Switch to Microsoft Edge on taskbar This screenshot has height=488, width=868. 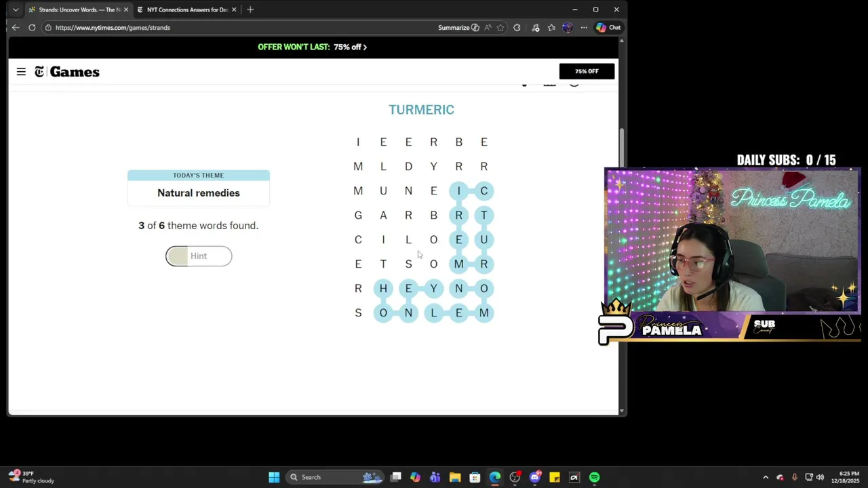[494, 477]
